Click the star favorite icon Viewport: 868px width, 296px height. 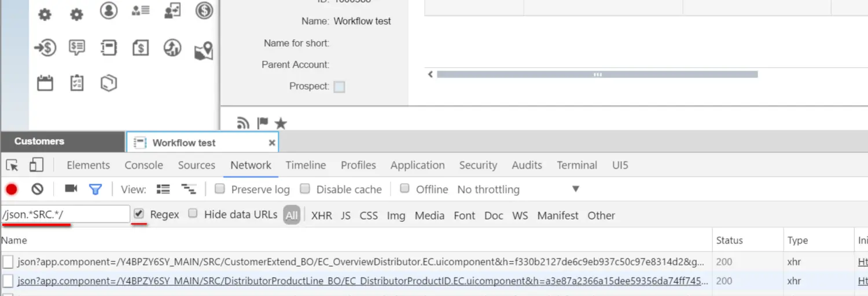pyautogui.click(x=281, y=123)
